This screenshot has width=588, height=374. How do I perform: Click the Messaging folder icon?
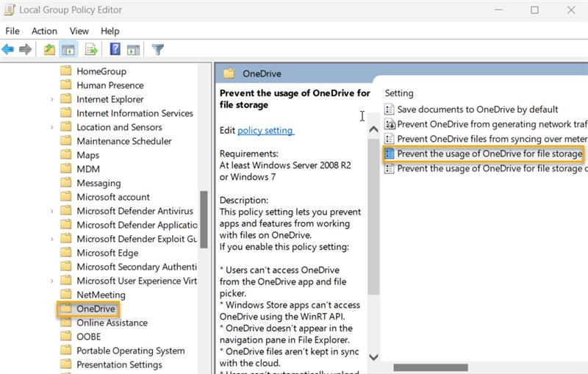point(66,182)
